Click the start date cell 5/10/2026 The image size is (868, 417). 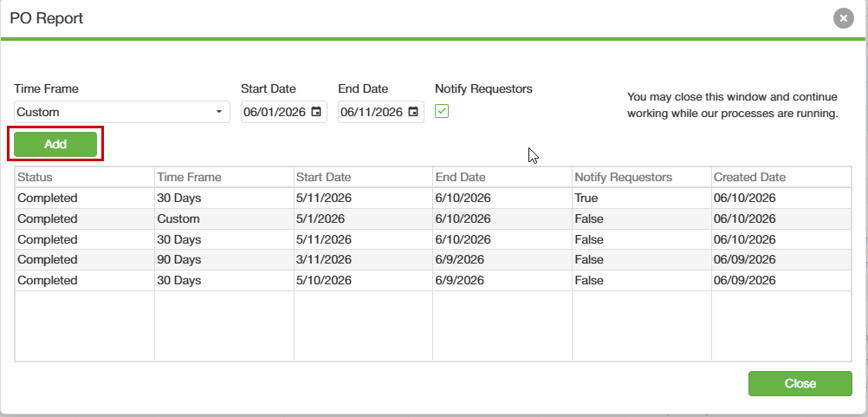click(x=363, y=280)
